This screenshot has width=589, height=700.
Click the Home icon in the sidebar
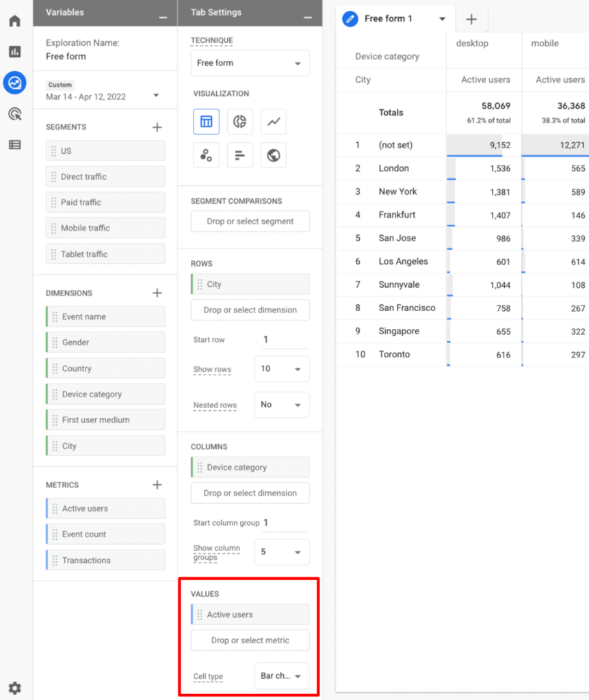click(14, 21)
